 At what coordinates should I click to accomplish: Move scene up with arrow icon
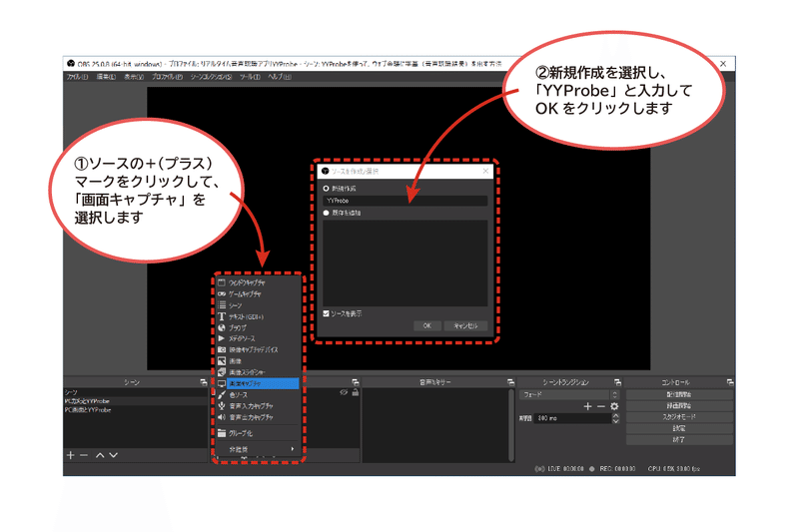pyautogui.click(x=101, y=455)
